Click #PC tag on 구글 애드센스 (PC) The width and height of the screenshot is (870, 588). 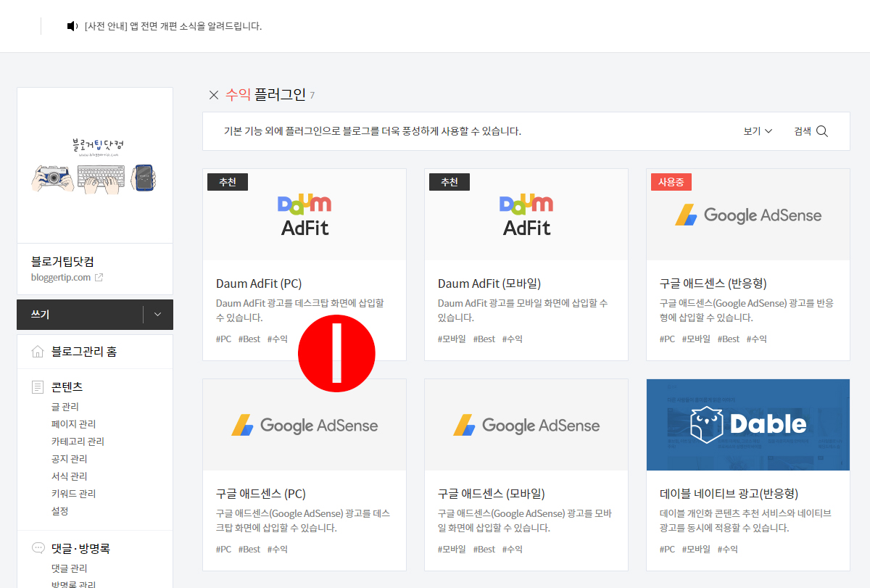[x=224, y=549]
